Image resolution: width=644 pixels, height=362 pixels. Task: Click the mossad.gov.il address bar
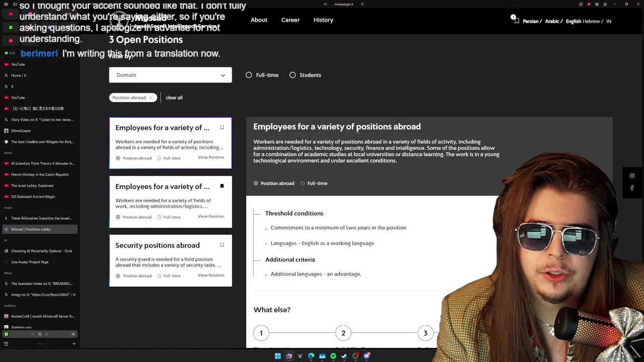(344, 4)
